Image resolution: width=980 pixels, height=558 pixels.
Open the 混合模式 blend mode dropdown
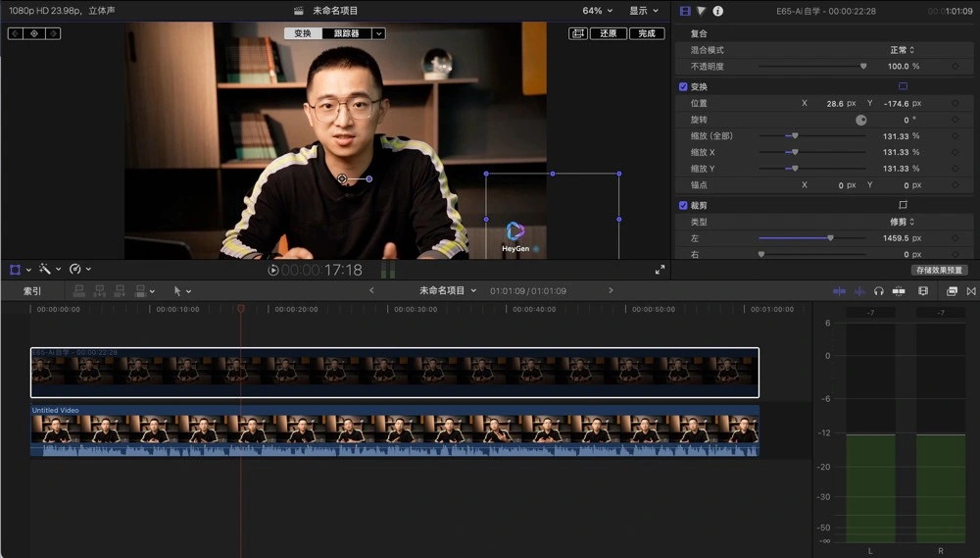(x=902, y=50)
